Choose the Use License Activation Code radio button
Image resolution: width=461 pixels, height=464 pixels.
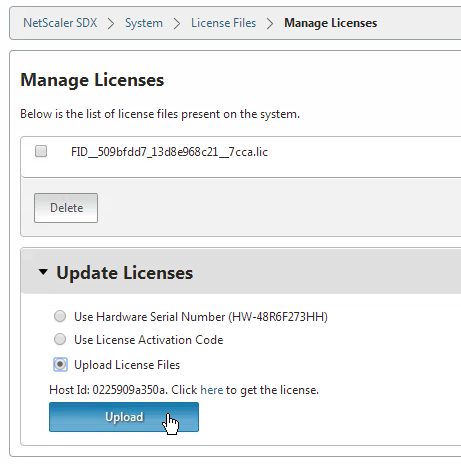(x=60, y=339)
